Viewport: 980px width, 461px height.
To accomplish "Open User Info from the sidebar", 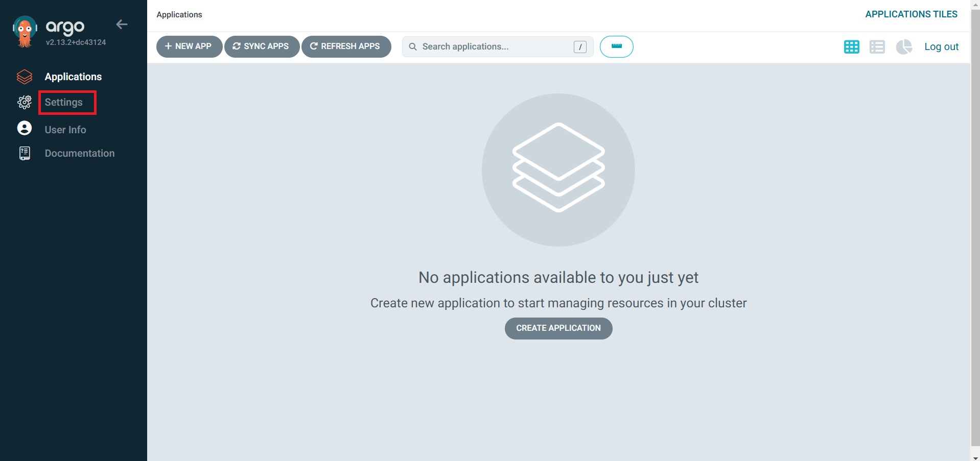I will click(x=65, y=129).
